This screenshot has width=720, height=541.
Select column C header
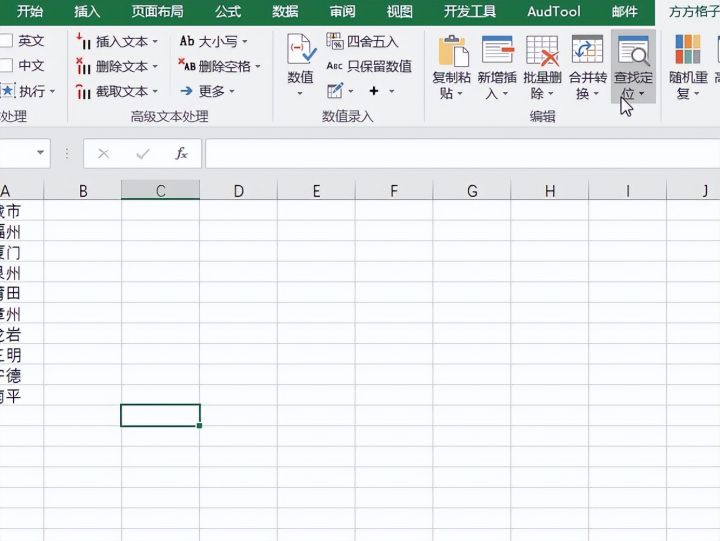click(x=160, y=190)
